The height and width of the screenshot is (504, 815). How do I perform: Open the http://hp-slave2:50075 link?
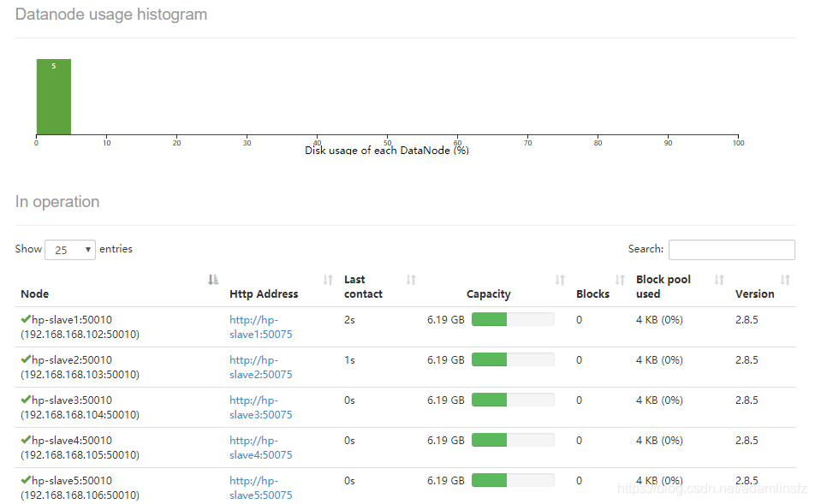point(261,367)
